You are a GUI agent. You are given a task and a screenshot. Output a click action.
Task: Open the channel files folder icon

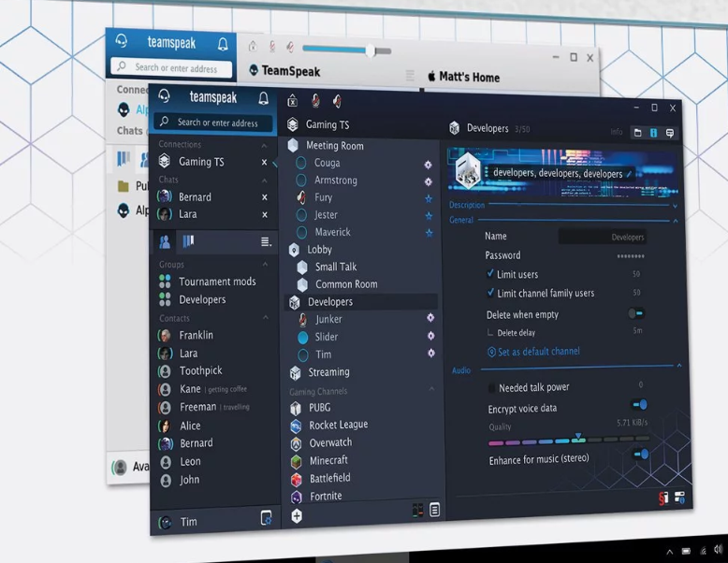(x=638, y=133)
